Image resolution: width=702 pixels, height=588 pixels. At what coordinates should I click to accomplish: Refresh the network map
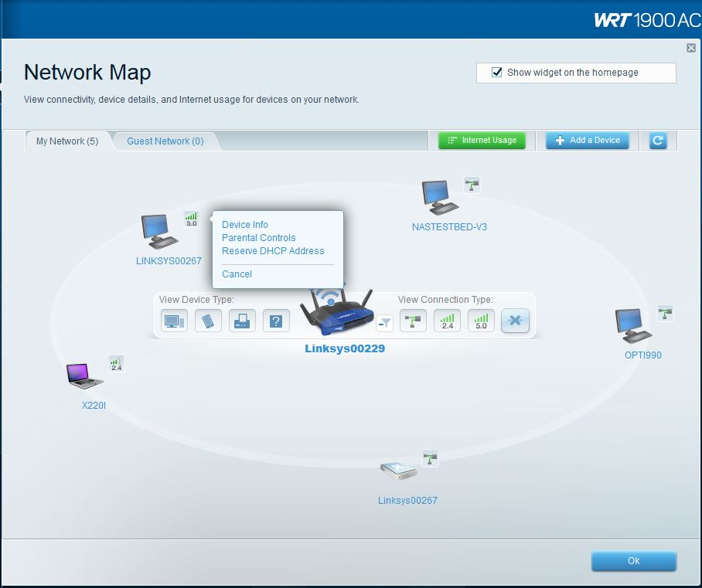pos(658,141)
